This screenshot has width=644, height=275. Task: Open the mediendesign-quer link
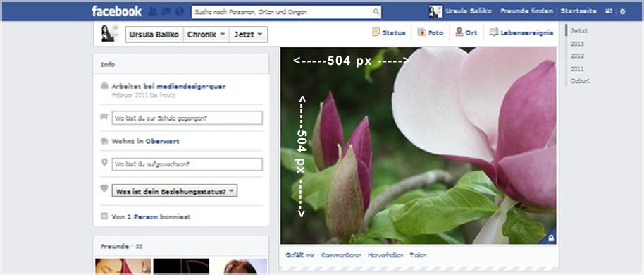click(x=191, y=87)
